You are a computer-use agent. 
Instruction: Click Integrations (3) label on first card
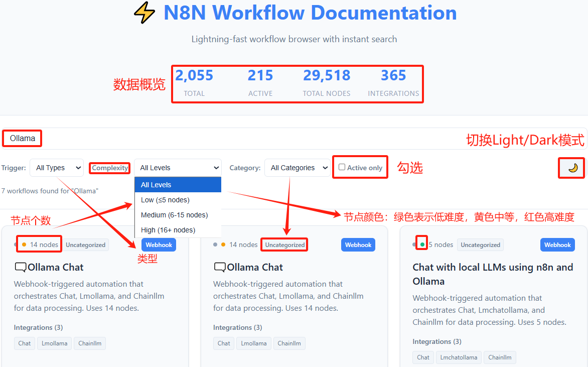tap(38, 328)
